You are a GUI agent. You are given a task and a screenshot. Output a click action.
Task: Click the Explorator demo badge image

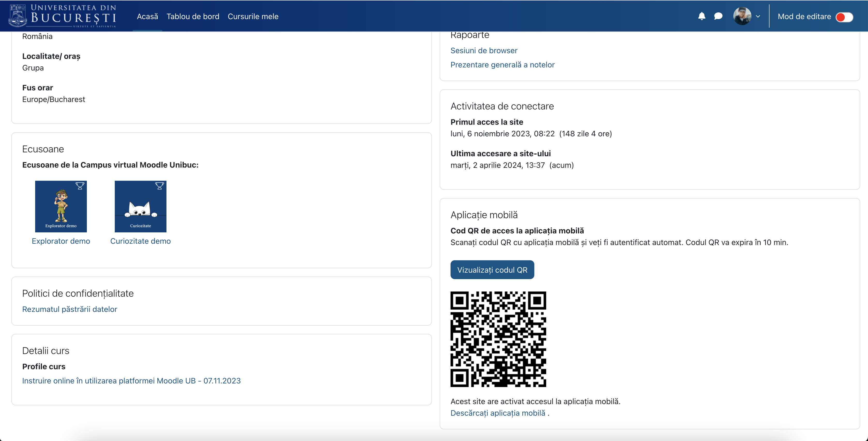[61, 206]
